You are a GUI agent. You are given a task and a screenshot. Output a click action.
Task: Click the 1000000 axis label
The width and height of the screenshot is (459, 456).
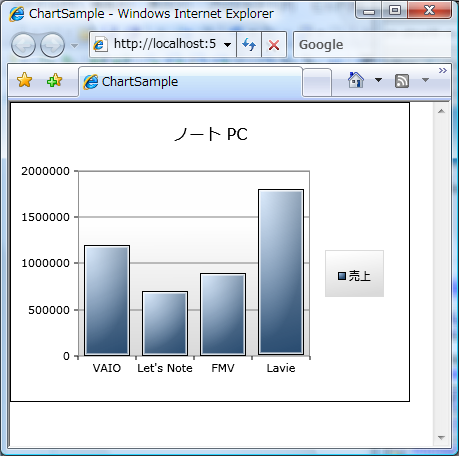tap(46, 263)
